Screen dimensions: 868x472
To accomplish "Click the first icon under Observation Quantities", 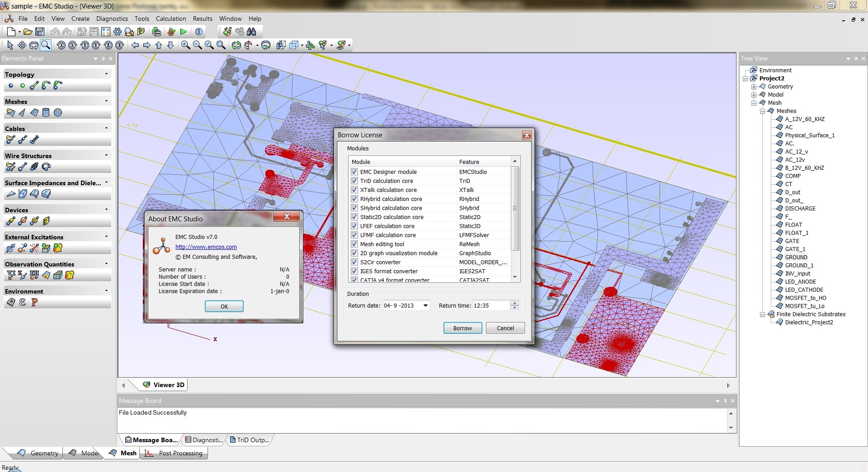I will [11, 275].
